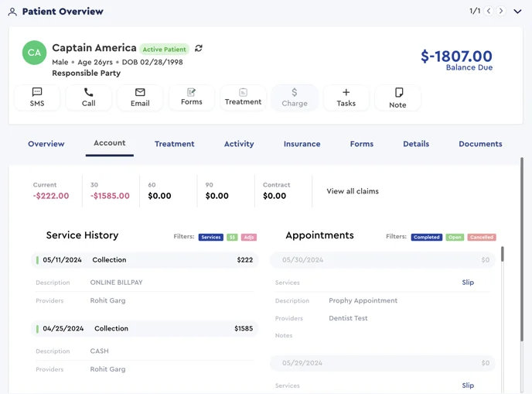Click the person icon beside Patient Overview
The height and width of the screenshot is (394, 532).
tap(12, 12)
